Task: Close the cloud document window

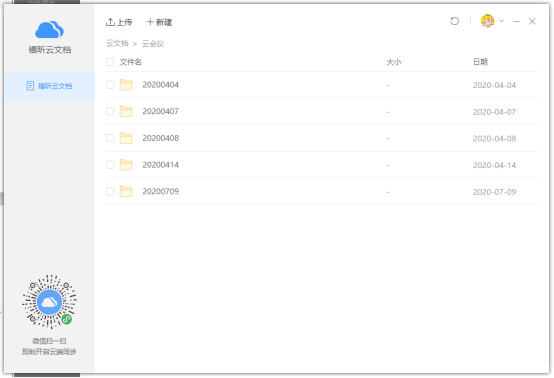Action: 532,22
